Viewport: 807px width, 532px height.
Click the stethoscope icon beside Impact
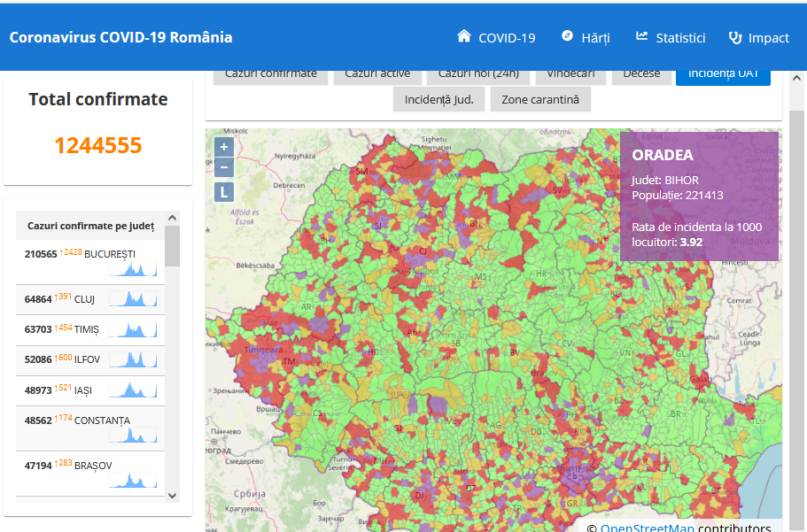(735, 37)
